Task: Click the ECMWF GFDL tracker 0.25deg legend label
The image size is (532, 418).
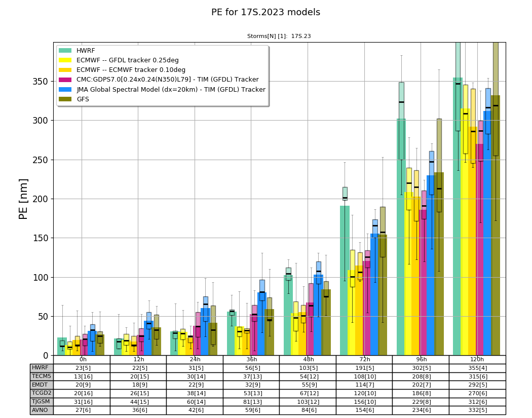Action: (x=128, y=60)
